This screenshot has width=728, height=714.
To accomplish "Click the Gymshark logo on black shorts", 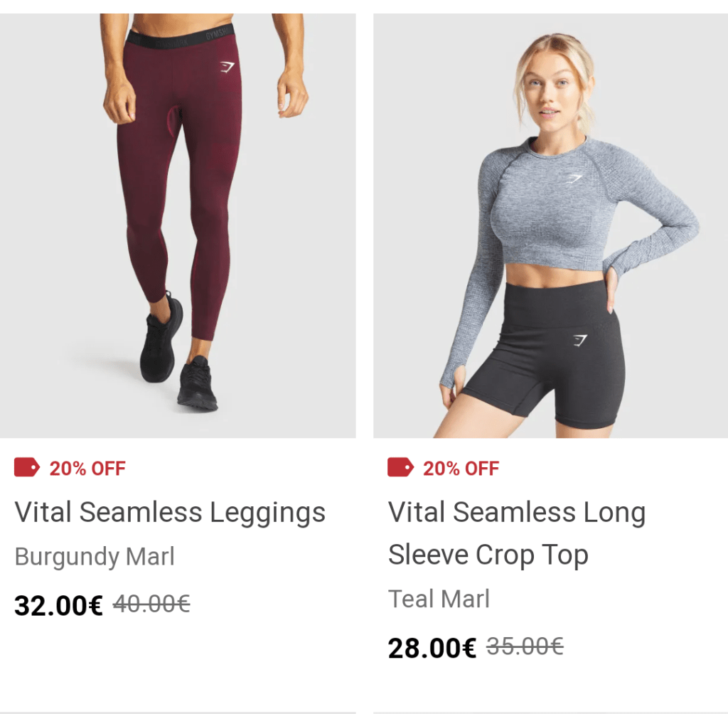I will coord(579,341).
